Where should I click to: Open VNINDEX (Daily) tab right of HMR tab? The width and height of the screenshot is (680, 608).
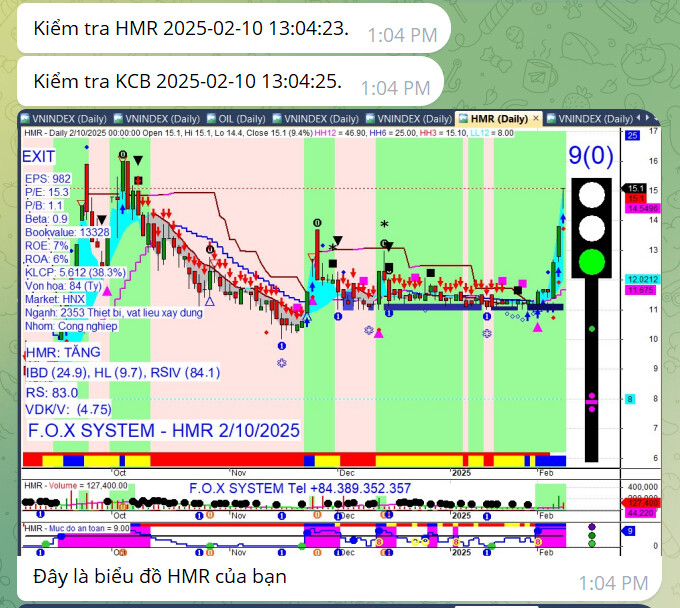[590, 119]
